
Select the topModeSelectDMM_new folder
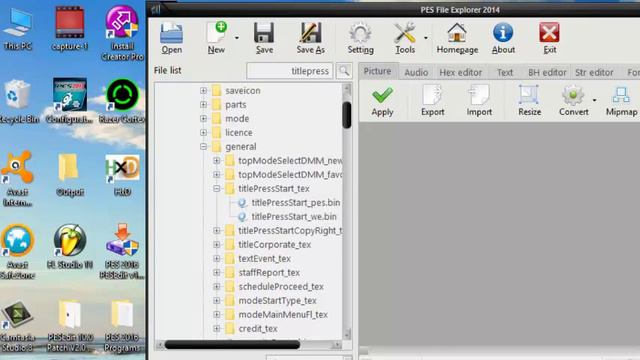[x=290, y=160]
